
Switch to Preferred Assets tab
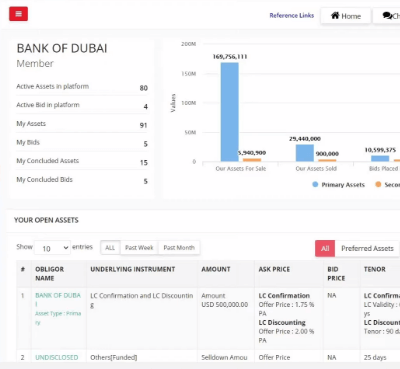pyautogui.click(x=367, y=248)
